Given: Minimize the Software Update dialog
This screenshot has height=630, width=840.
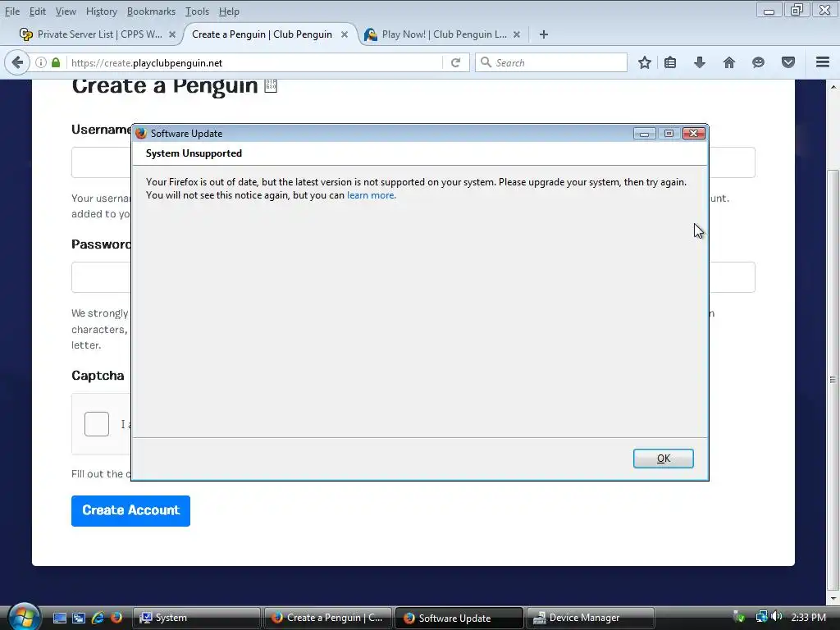Looking at the screenshot, I should click(x=645, y=134).
